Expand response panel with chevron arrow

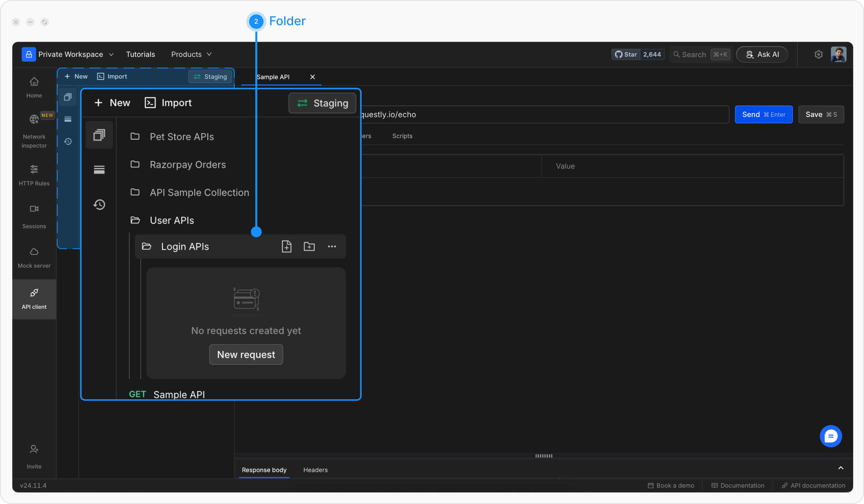click(x=841, y=468)
